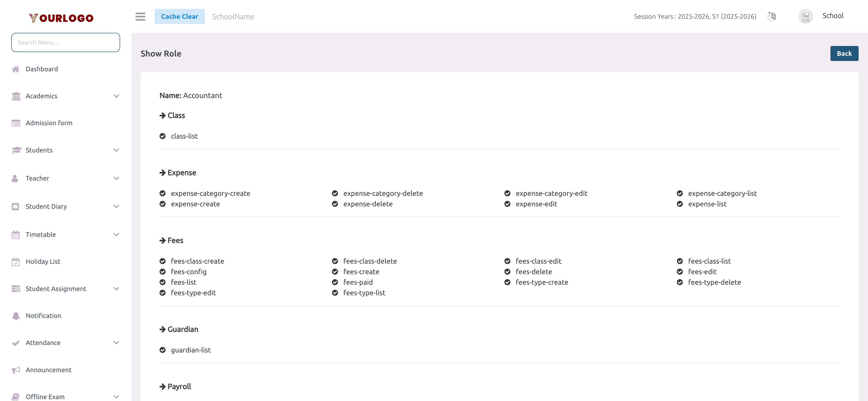Click the School profile avatar
The width and height of the screenshot is (868, 401).
[x=806, y=16]
